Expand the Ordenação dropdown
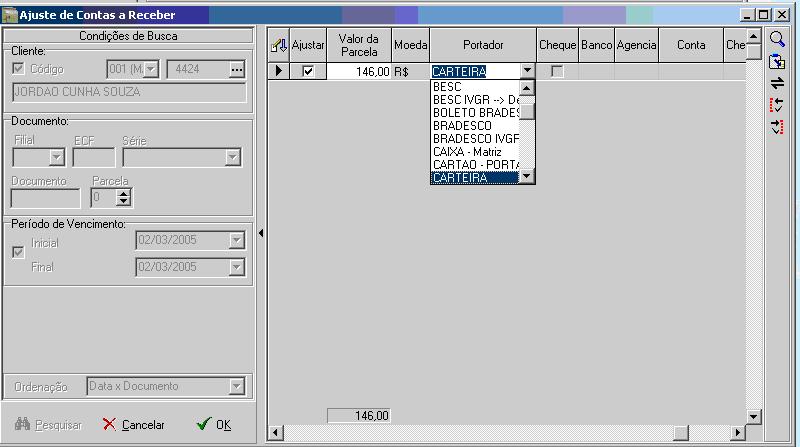Screen dimensions: 800x447 tap(236, 386)
